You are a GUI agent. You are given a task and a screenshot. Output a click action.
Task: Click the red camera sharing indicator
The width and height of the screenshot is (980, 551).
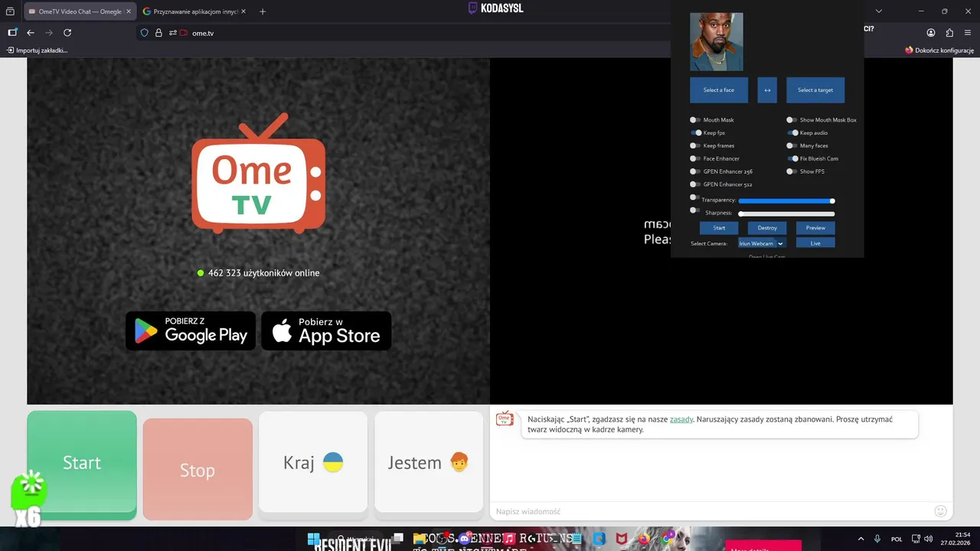point(184,33)
